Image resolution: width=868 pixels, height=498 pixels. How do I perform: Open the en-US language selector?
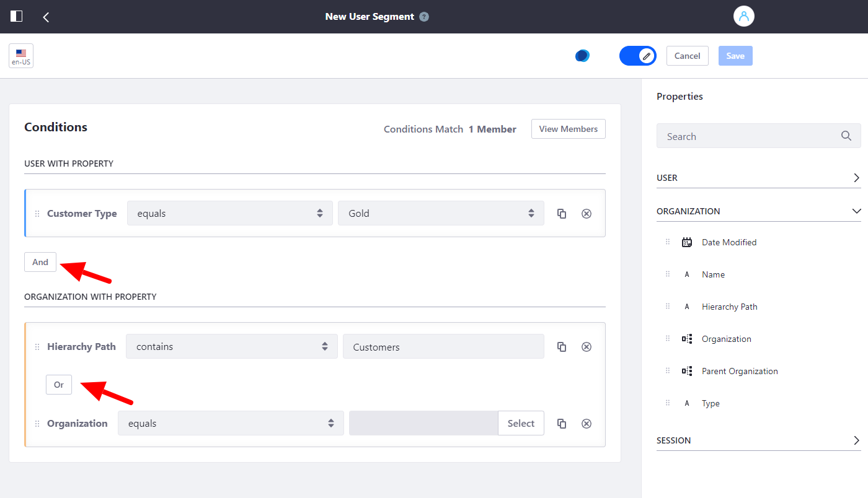(20, 55)
